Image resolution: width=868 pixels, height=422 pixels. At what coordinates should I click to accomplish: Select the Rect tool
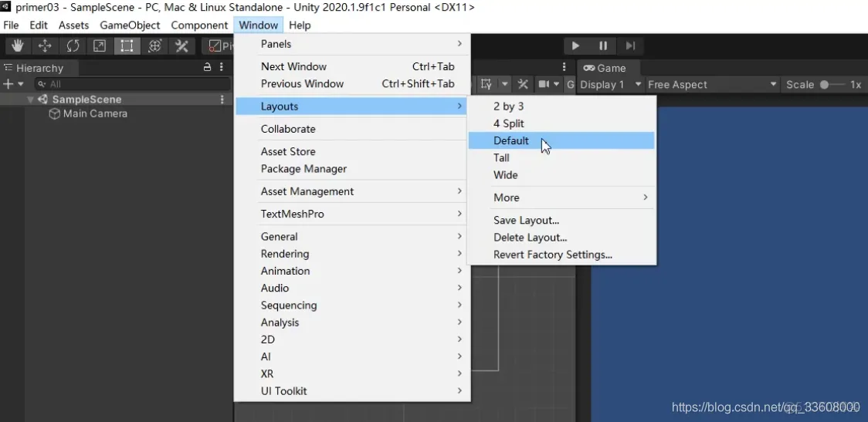tap(127, 46)
